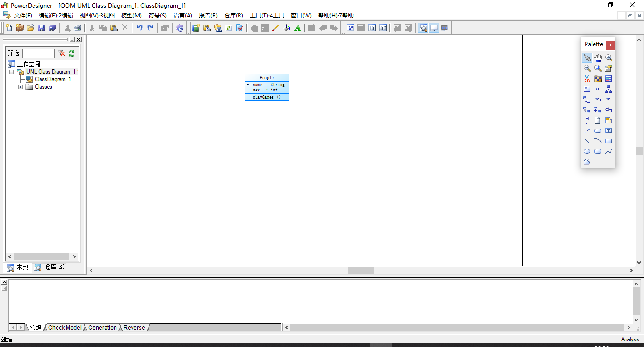
Task: Open the 模型(M) menu
Action: click(x=132, y=15)
